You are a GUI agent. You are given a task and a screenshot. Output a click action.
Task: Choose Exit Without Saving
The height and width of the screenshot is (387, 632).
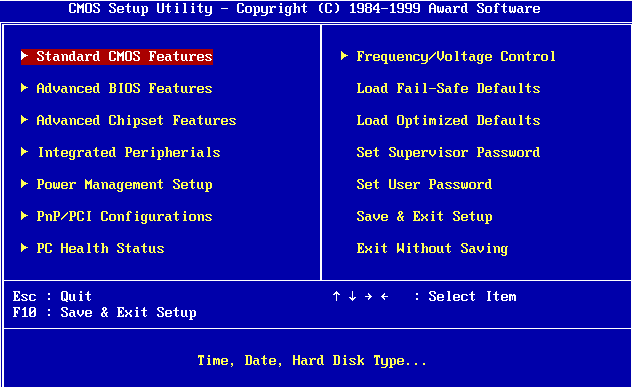432,249
